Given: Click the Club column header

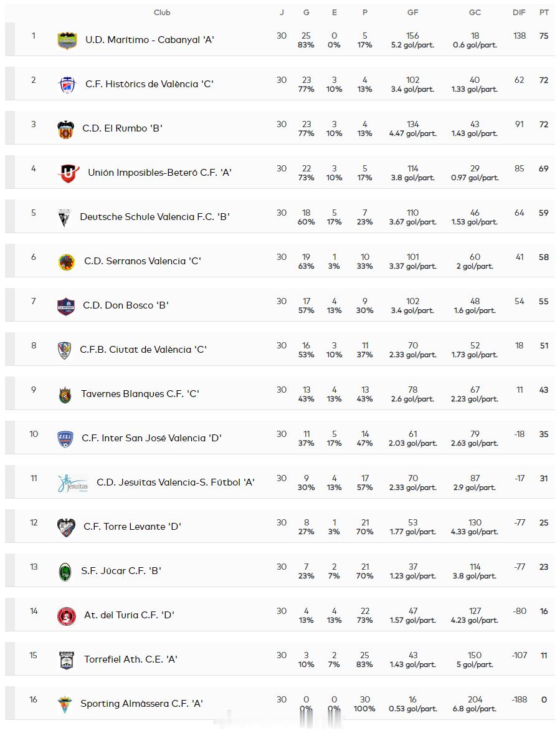Looking at the screenshot, I should click(162, 12).
